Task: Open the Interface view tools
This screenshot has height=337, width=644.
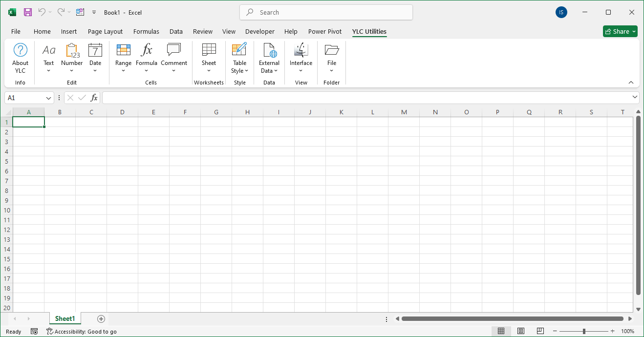Action: [x=301, y=50]
